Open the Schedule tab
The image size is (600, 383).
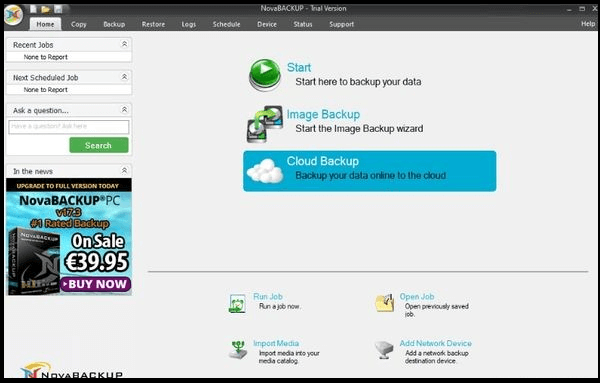point(227,24)
